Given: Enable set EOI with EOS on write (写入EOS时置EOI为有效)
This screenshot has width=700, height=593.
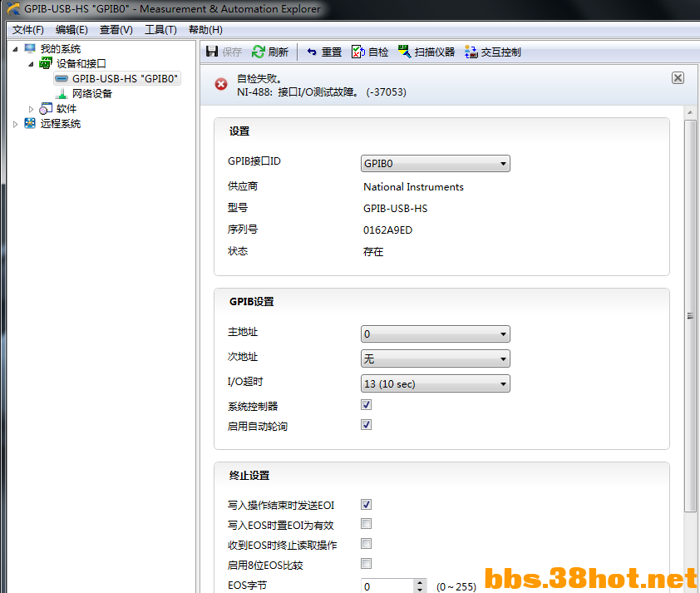Looking at the screenshot, I should coord(366,523).
